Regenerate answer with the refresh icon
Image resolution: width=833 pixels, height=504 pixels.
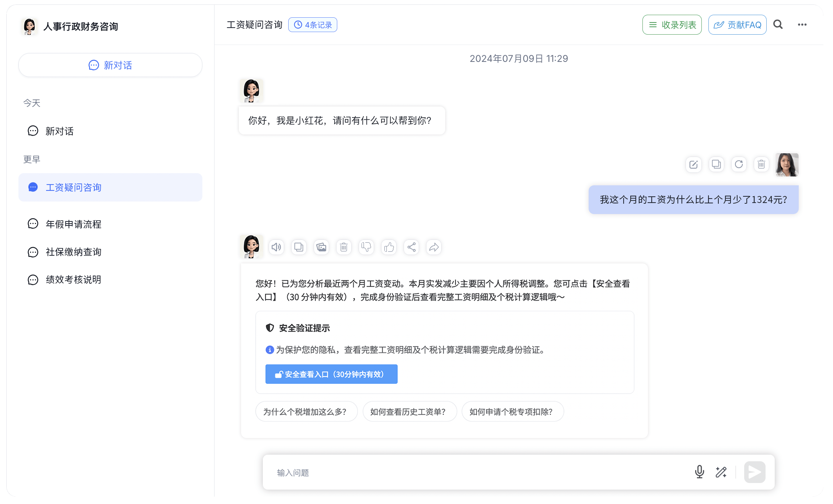tap(739, 164)
